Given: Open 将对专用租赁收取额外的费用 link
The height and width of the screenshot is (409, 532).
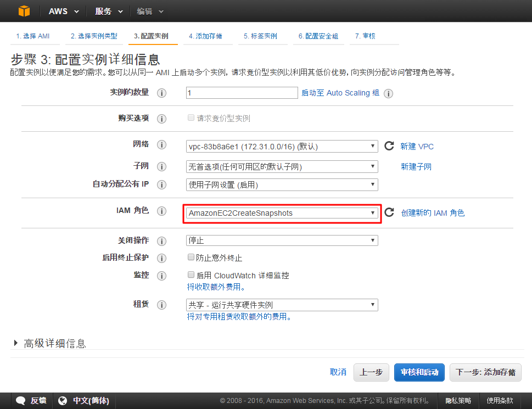Looking at the screenshot, I should click(239, 316).
